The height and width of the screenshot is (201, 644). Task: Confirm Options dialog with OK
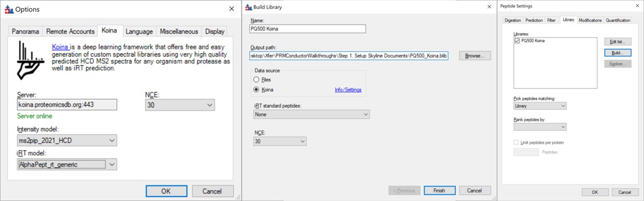[x=166, y=191]
